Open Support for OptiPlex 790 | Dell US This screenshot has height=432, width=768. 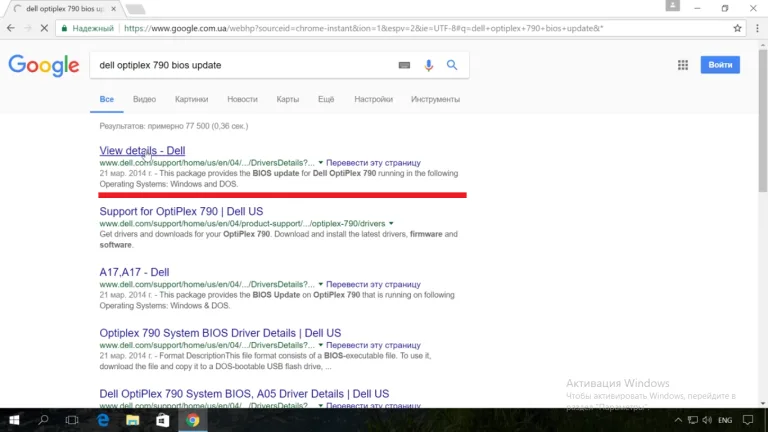[x=181, y=212]
